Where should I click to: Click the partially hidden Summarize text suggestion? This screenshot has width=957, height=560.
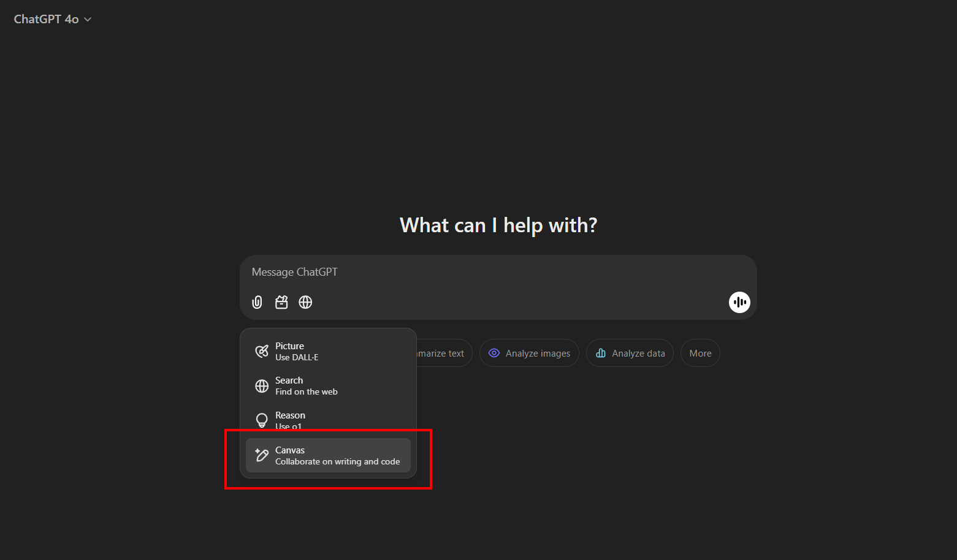pyautogui.click(x=444, y=353)
